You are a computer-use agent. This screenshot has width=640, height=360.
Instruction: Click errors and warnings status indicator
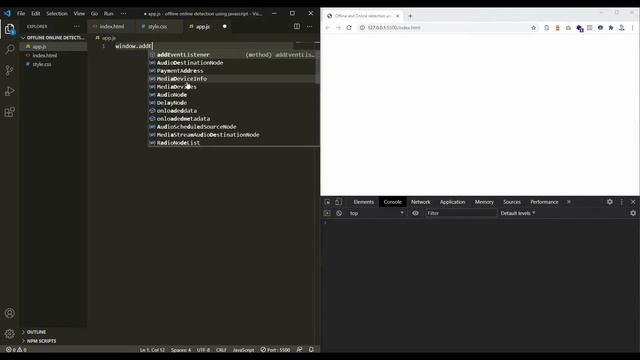[16, 350]
